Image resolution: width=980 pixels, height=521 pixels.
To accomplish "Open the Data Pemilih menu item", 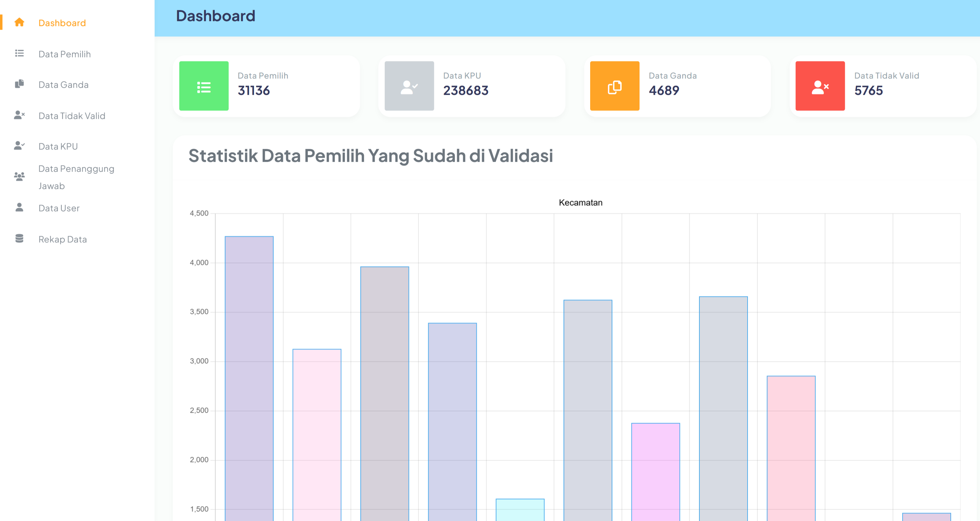I will tap(65, 54).
